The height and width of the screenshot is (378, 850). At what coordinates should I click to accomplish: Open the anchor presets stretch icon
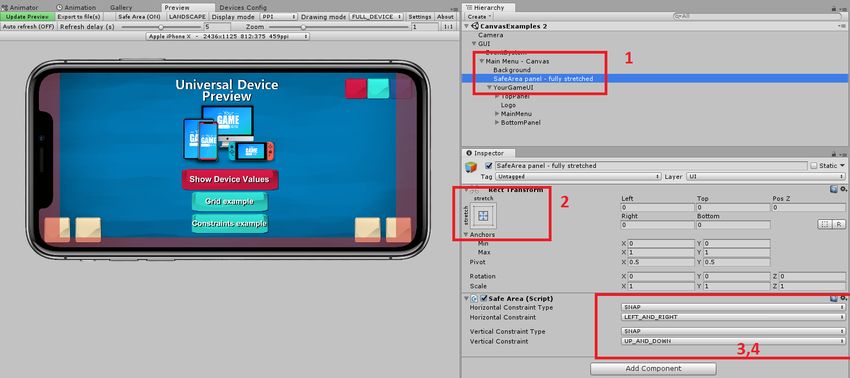pyautogui.click(x=484, y=216)
